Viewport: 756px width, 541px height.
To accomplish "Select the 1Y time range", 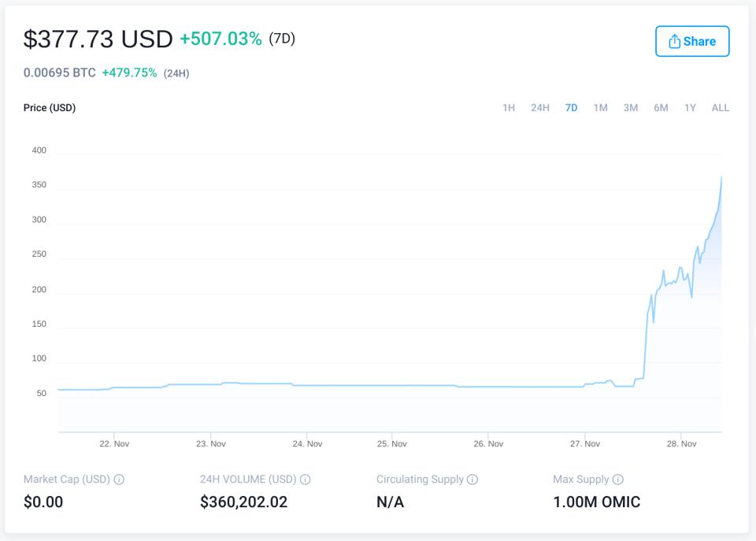I will [x=690, y=108].
